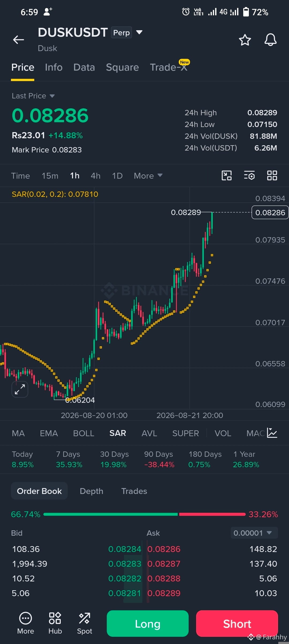Select ask price 0.08289 in order book

164,593
